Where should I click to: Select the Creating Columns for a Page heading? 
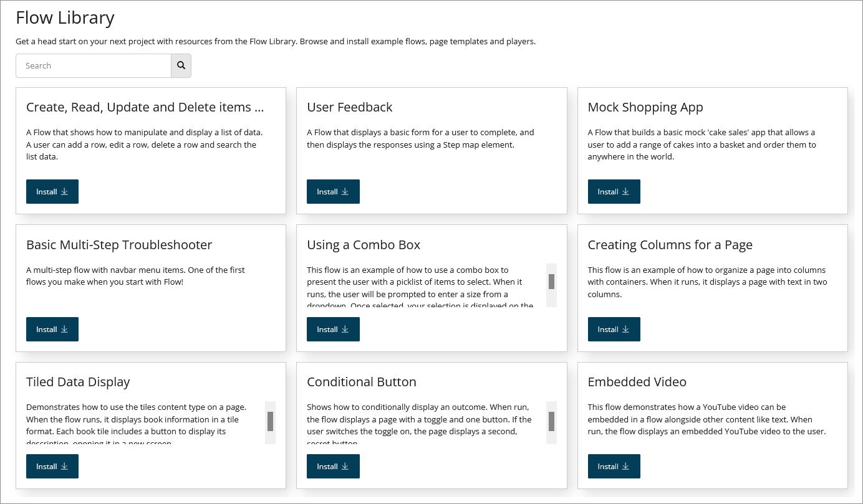coord(670,245)
